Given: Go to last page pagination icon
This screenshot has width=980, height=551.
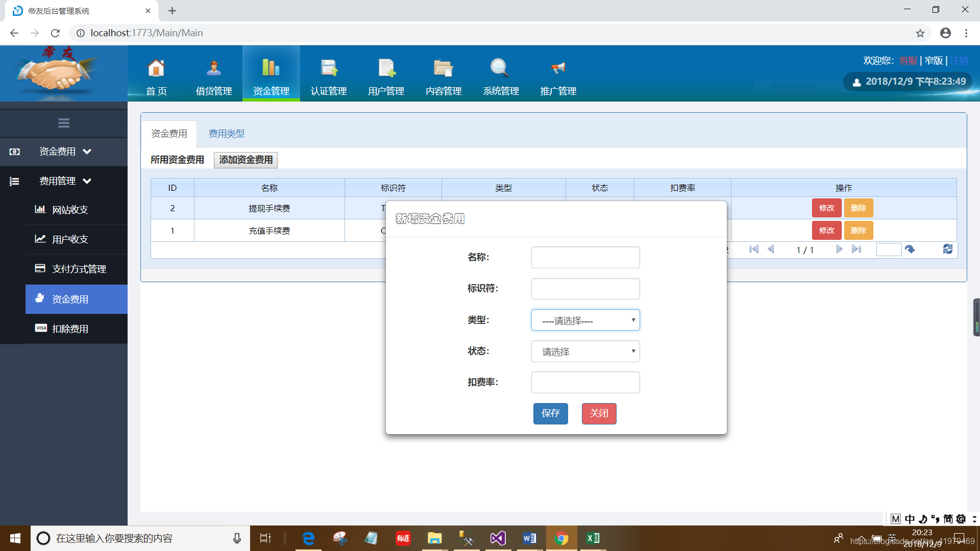Looking at the screenshot, I should click(856, 249).
